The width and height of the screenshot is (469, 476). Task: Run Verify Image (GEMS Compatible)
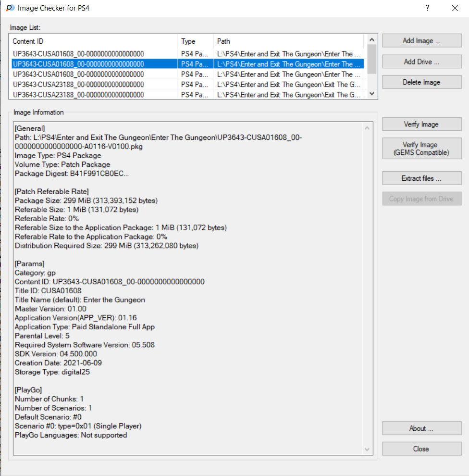coord(421,149)
